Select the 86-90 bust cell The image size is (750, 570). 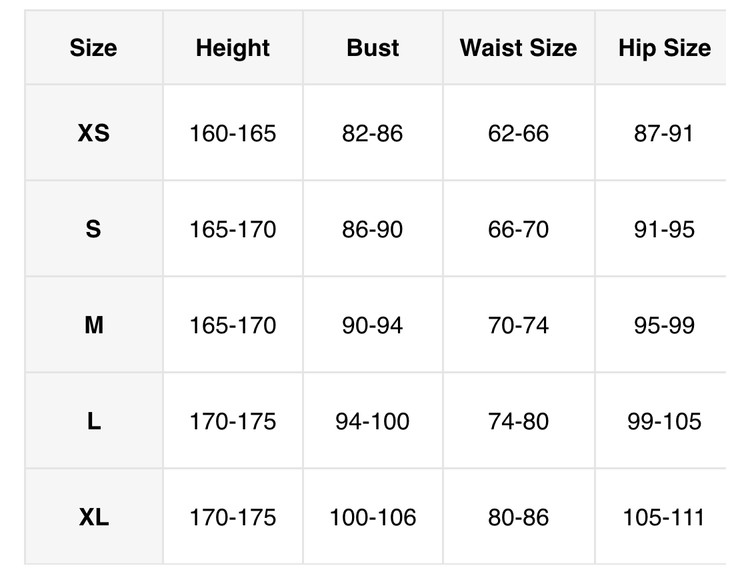pos(373,229)
